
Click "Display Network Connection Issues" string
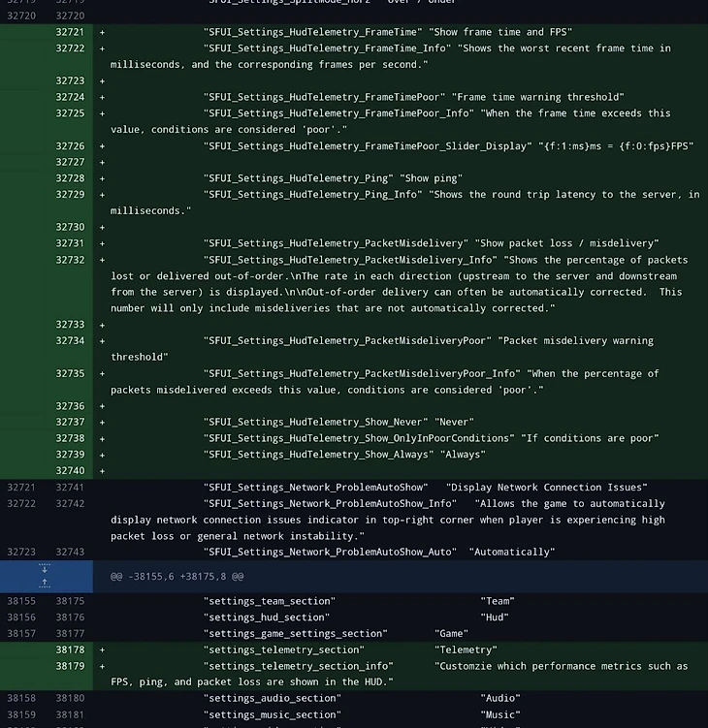(x=547, y=488)
